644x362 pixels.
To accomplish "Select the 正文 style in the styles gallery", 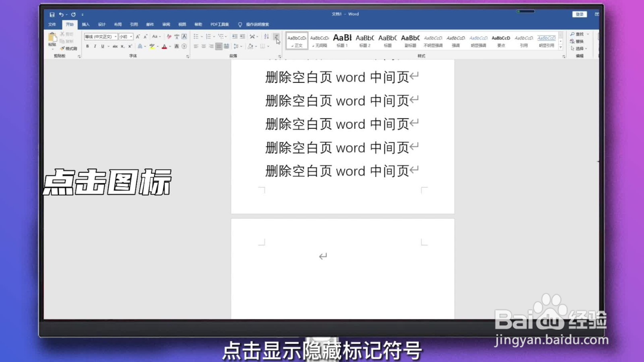I will [297, 40].
